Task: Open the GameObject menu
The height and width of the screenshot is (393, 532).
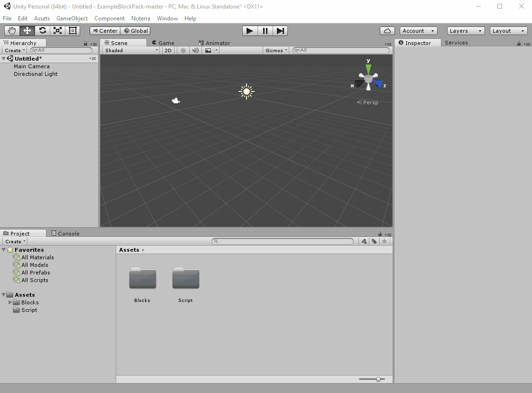Action: click(x=72, y=18)
